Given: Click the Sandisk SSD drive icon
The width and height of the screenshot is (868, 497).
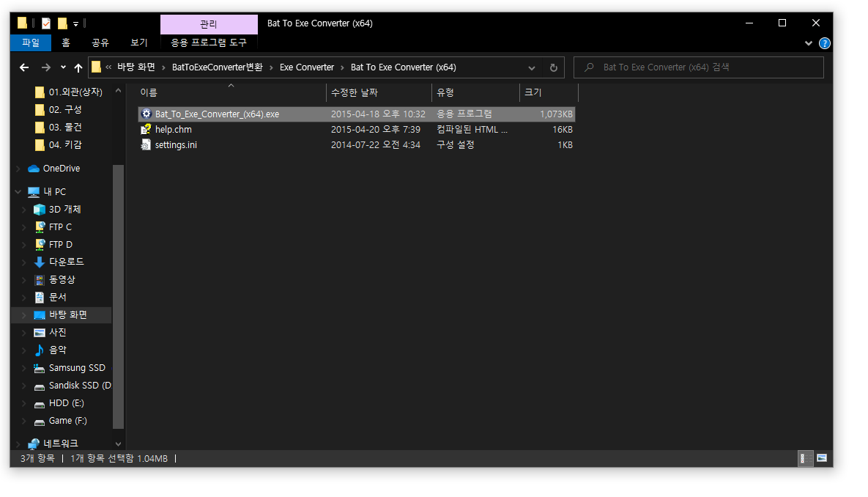Looking at the screenshot, I should click(40, 386).
